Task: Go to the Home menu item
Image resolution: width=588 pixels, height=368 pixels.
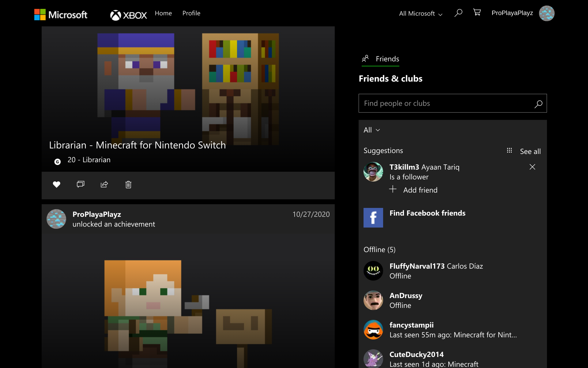Action: (x=163, y=13)
